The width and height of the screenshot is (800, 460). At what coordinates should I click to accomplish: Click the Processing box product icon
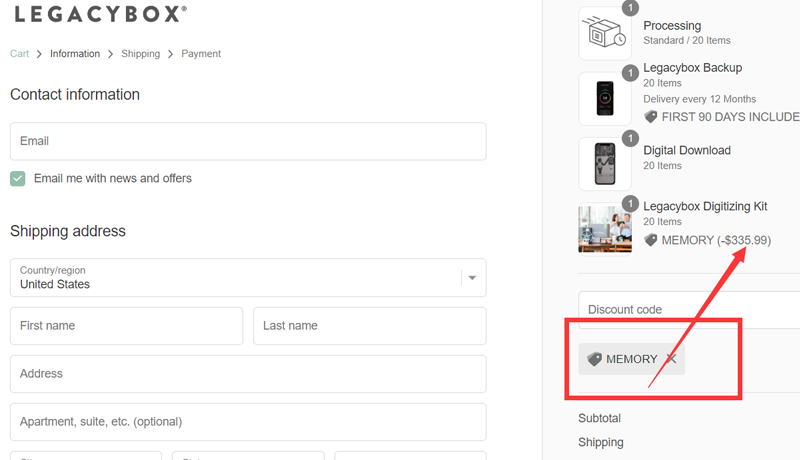click(605, 33)
